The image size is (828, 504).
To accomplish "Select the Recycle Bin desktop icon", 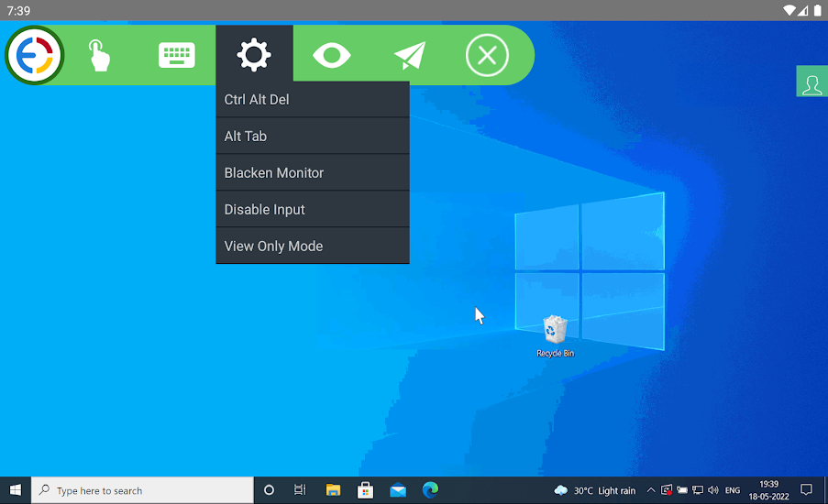I will (x=555, y=336).
